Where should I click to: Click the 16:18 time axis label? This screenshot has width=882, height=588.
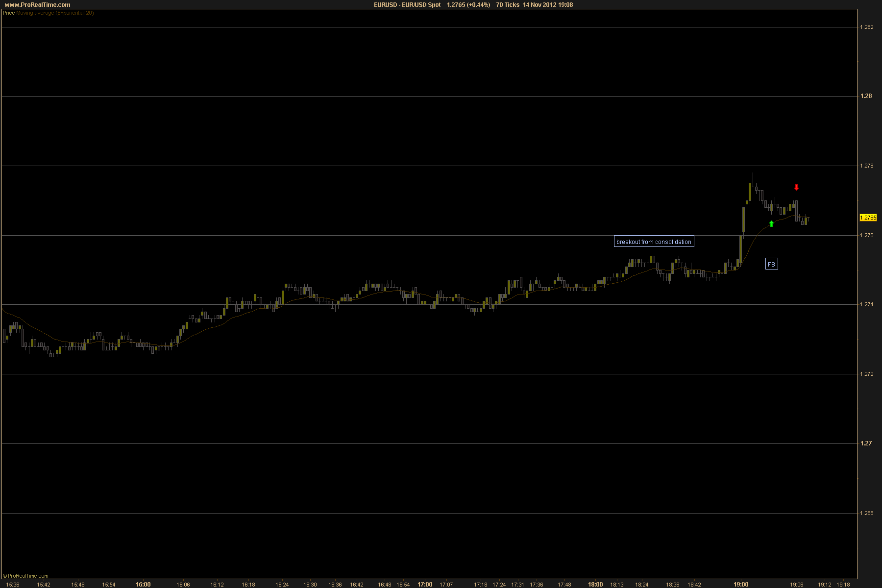[248, 585]
